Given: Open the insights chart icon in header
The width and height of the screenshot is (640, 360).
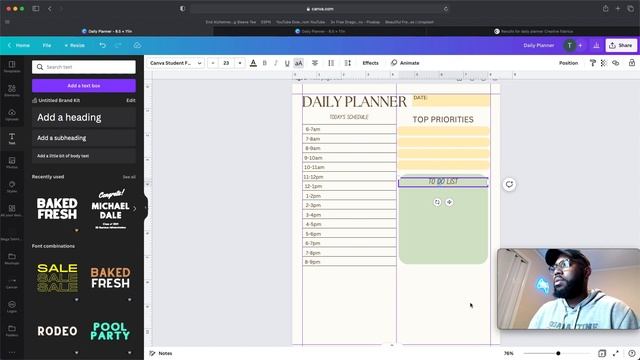Looking at the screenshot, I should click(x=596, y=45).
